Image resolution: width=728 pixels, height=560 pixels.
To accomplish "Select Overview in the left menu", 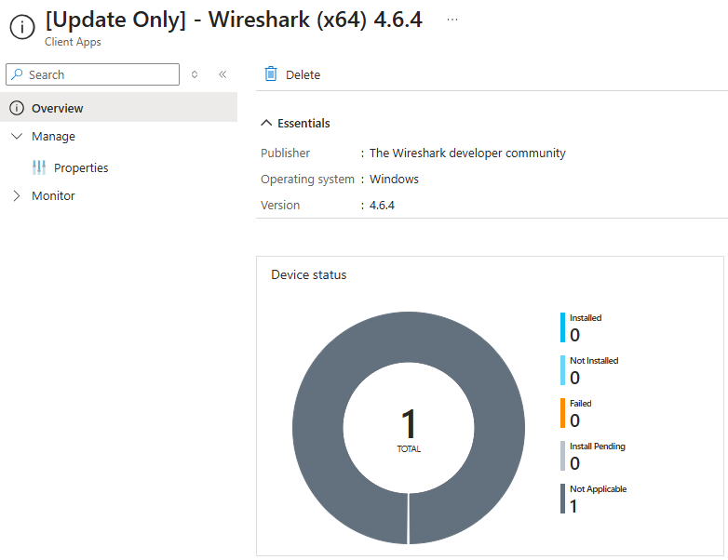I will (58, 108).
